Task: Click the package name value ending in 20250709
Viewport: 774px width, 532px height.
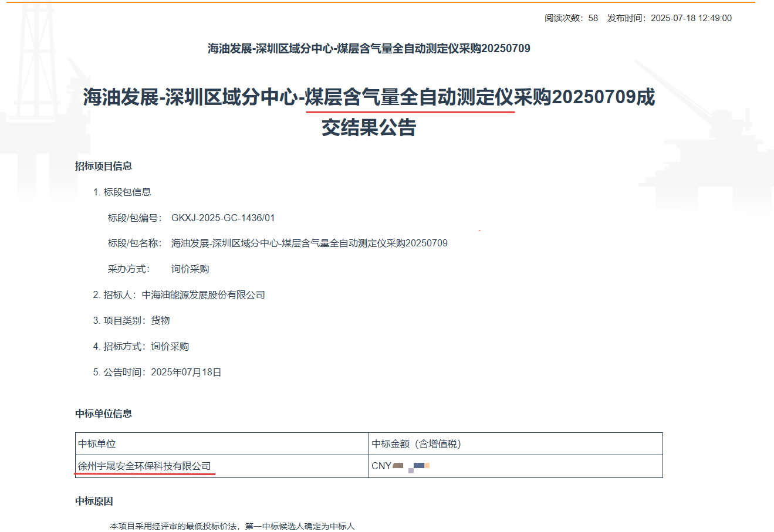Action: coord(309,243)
